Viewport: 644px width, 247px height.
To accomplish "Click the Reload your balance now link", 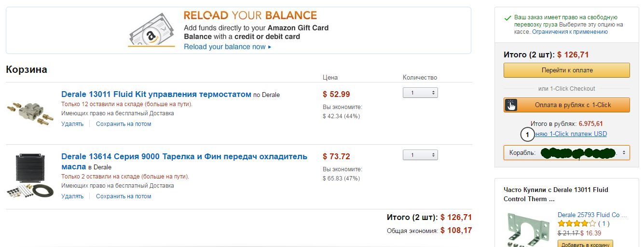I will click(x=227, y=47).
